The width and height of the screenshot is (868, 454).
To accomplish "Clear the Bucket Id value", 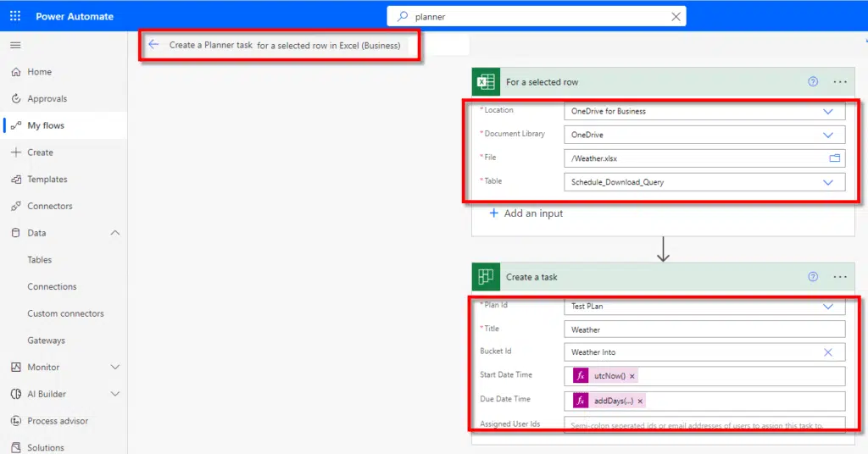I will click(x=828, y=352).
